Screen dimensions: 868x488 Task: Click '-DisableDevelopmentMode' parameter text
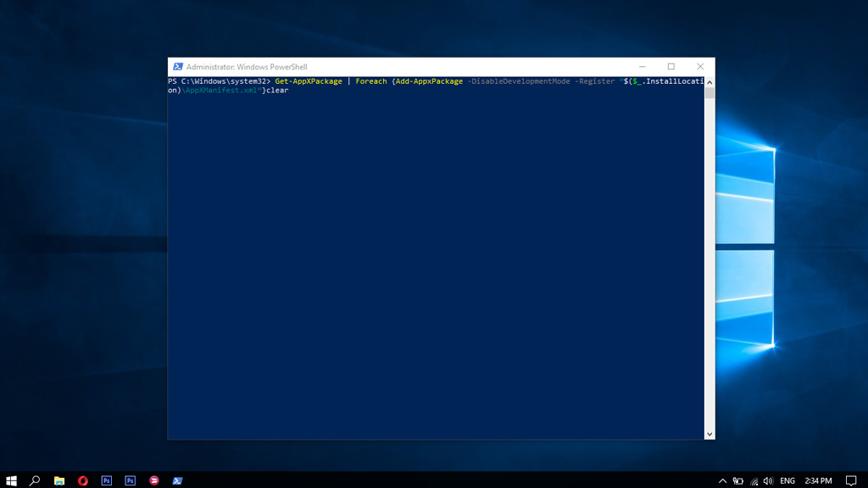[x=518, y=81]
